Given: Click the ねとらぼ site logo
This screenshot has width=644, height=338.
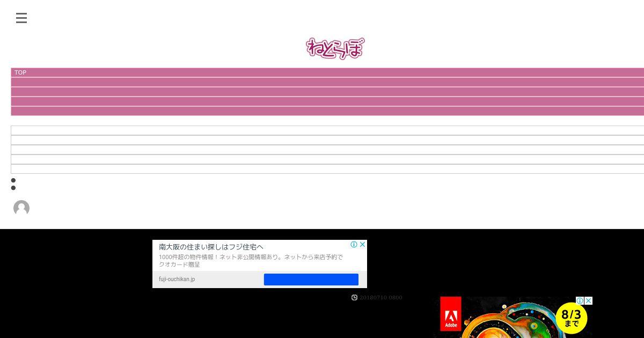Looking at the screenshot, I should pos(335,48).
